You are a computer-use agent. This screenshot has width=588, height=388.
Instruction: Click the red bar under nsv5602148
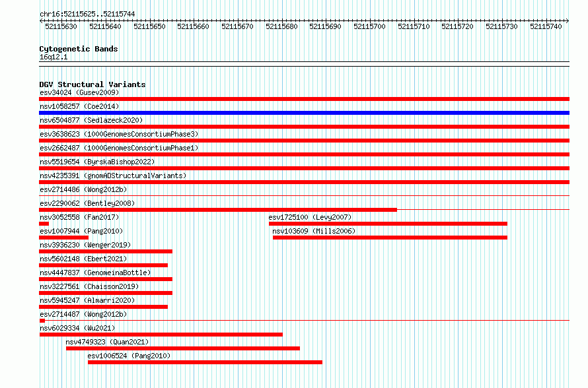pyautogui.click(x=104, y=265)
